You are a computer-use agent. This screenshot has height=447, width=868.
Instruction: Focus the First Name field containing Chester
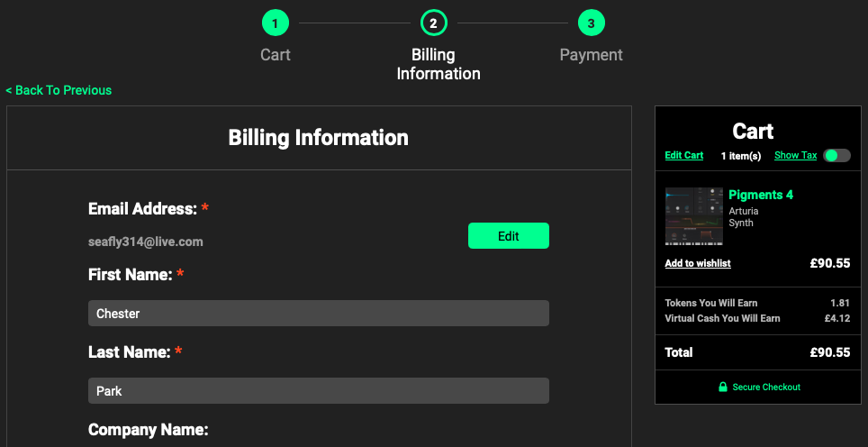[x=319, y=314]
